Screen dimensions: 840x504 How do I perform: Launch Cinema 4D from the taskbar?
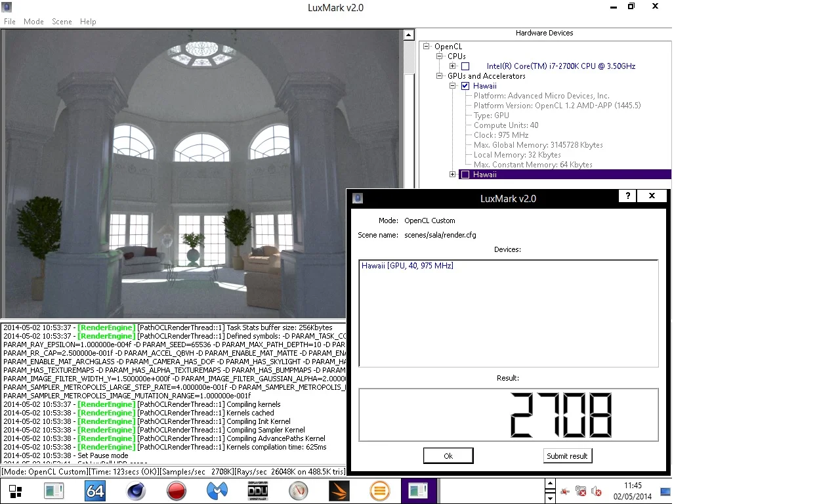pos(136,491)
